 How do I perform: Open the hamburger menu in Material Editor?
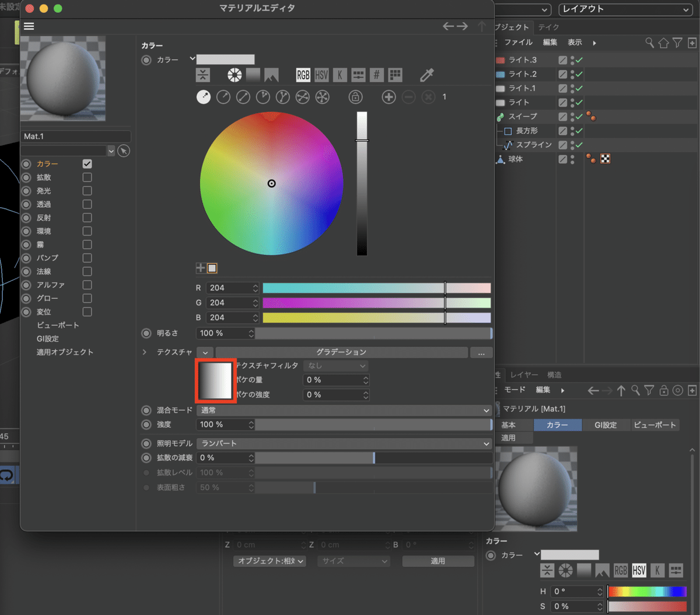pyautogui.click(x=29, y=26)
